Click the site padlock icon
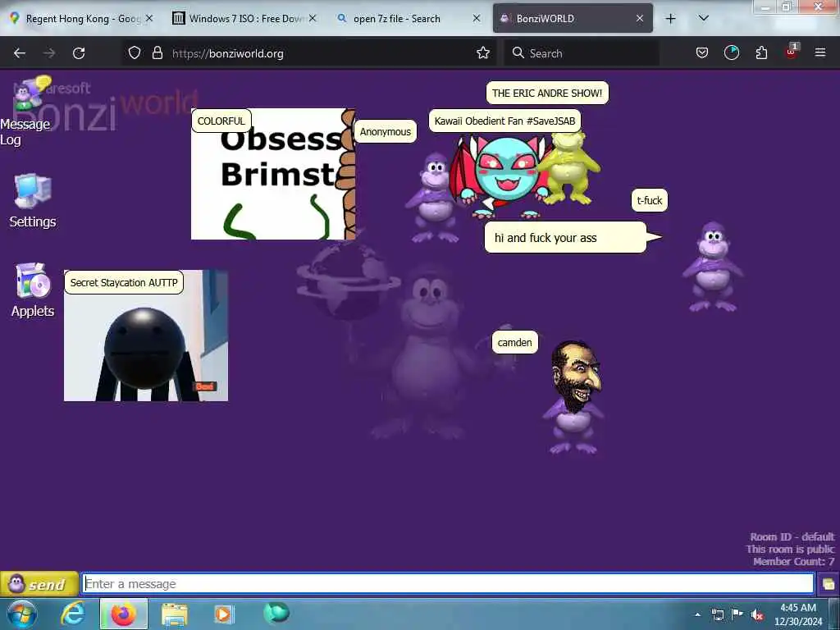Screen dimensions: 840x630 pos(157,53)
